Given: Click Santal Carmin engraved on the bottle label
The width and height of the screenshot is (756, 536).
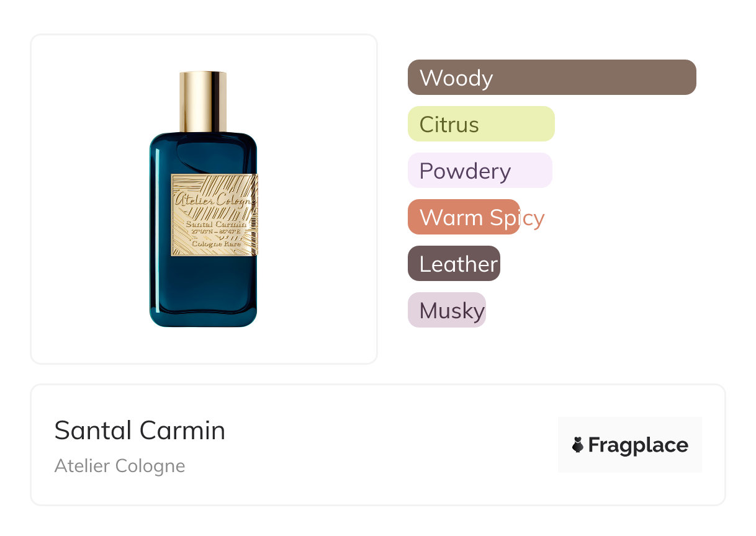Looking at the screenshot, I should (x=215, y=224).
